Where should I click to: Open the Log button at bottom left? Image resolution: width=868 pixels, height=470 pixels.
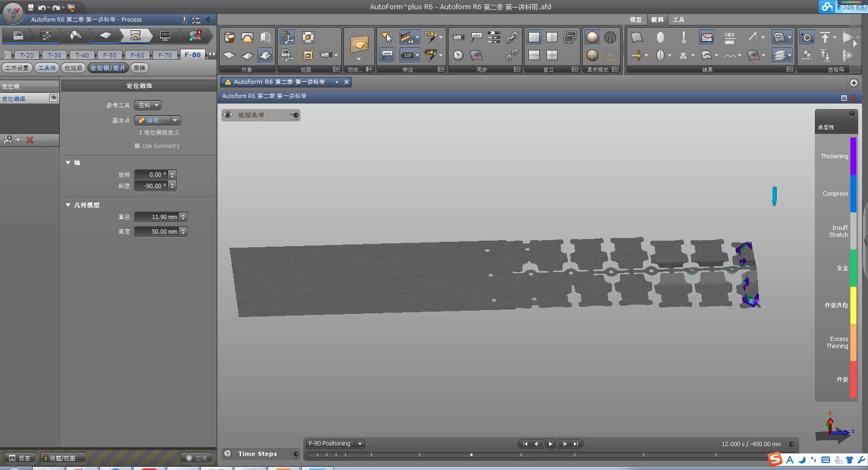[x=20, y=458]
